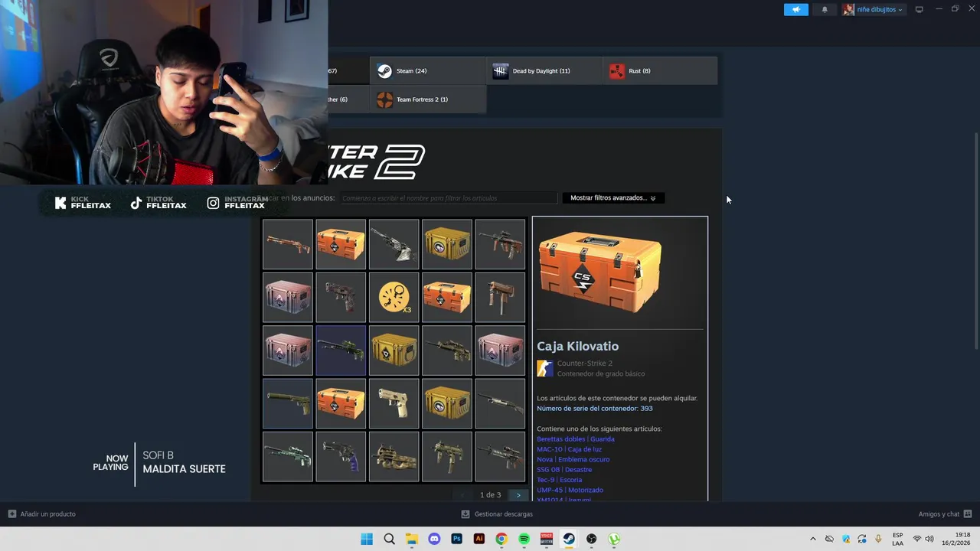Open the SSG 08 | Desastre link
This screenshot has height=551, width=980.
click(564, 470)
